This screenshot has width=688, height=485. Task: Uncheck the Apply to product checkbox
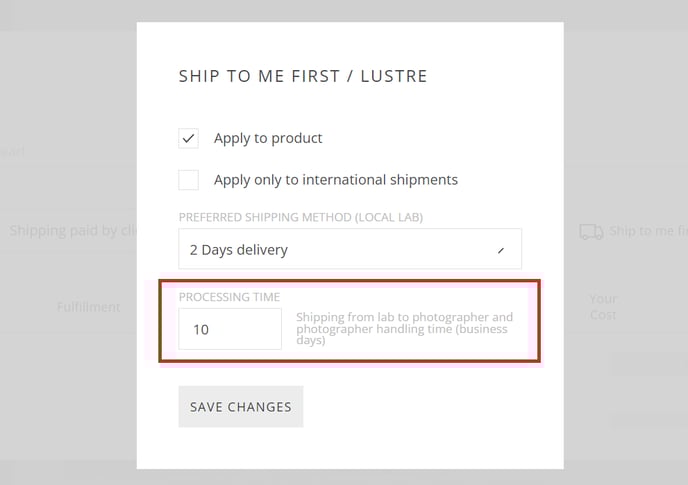click(188, 138)
